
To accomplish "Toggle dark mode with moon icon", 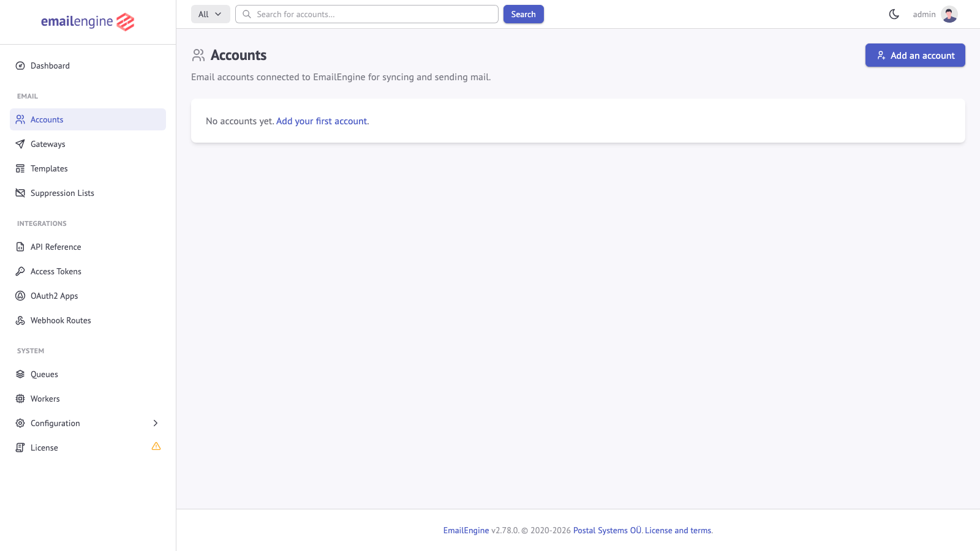I will [x=894, y=14].
